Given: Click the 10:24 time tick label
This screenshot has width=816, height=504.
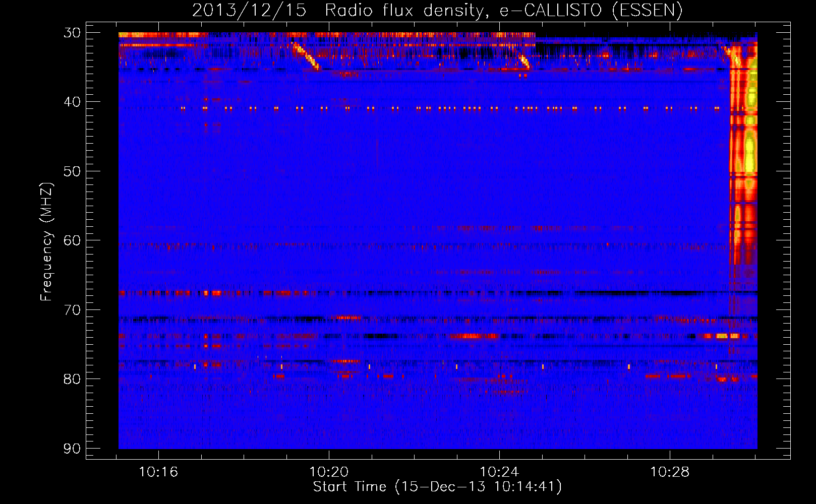Looking at the screenshot, I should [x=499, y=472].
